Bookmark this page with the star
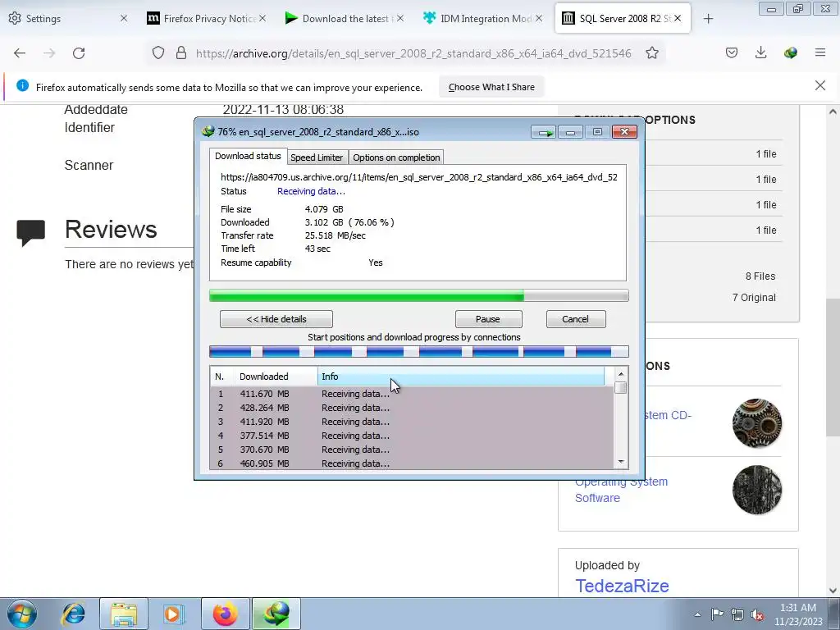The width and height of the screenshot is (840, 630). coord(652,53)
